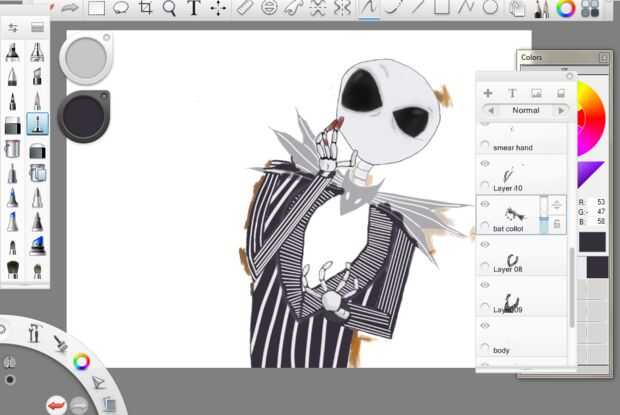Image resolution: width=620 pixels, height=415 pixels.
Task: Open brush properties sliders icon
Action: click(13, 27)
